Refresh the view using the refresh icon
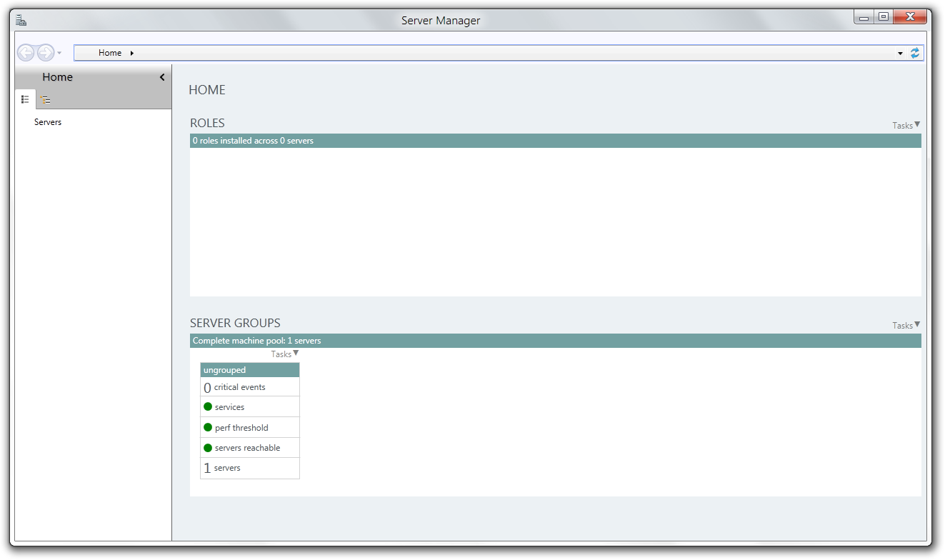This screenshot has height=560, width=945. coord(915,53)
